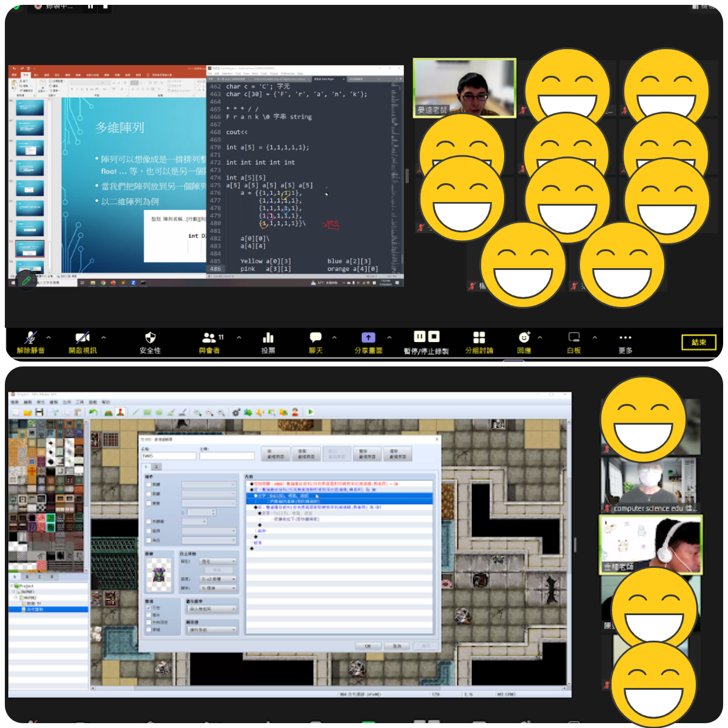Click the green 分享畫面 share screen icon

(x=368, y=338)
